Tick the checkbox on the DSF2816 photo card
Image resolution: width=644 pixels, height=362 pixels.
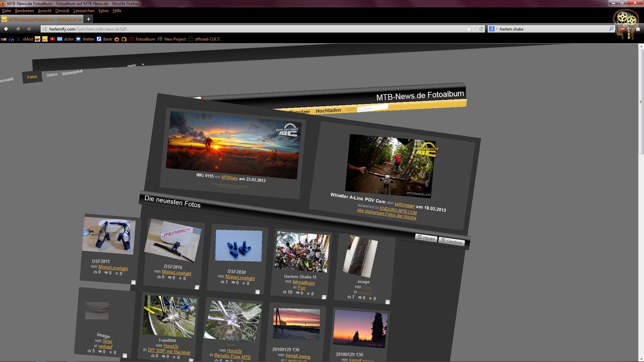[x=197, y=287]
